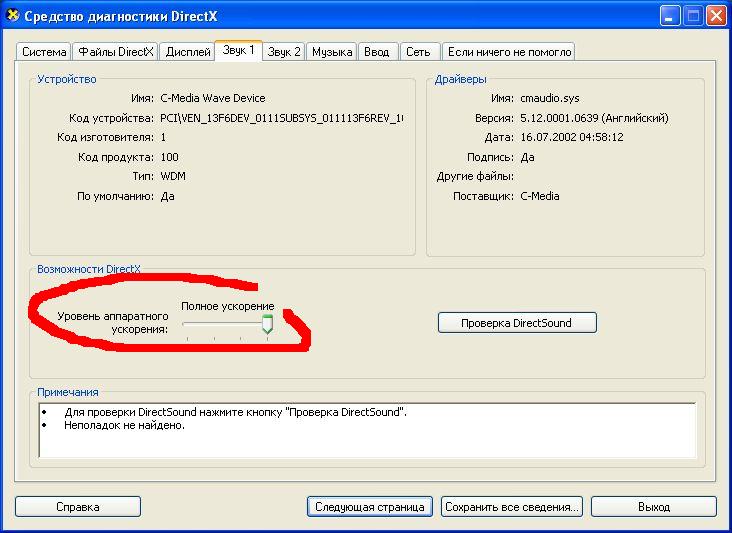Click driver version 5.12.0001.0639 value
The image size is (732, 533).
click(x=594, y=118)
